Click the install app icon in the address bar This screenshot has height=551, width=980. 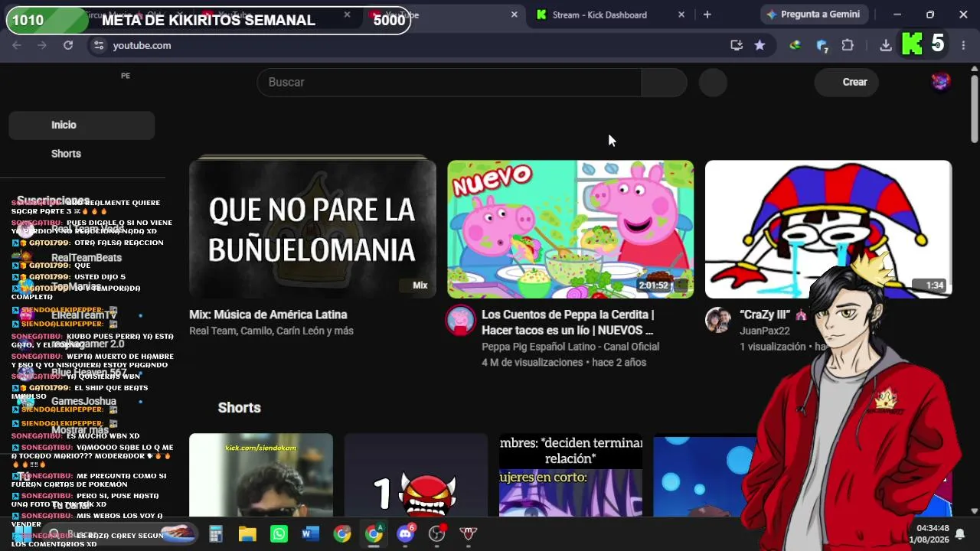(x=737, y=45)
